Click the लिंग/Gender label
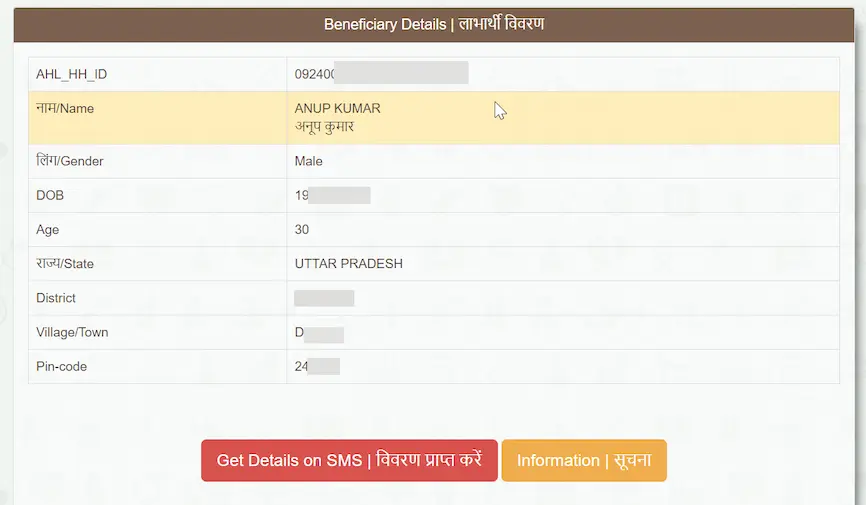 pos(70,161)
